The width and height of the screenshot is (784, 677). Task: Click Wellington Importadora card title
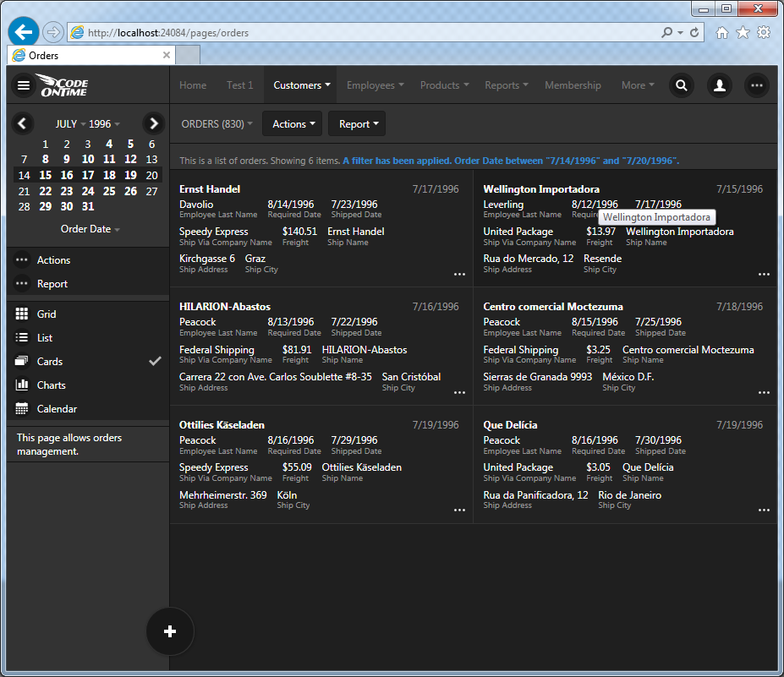click(x=541, y=189)
